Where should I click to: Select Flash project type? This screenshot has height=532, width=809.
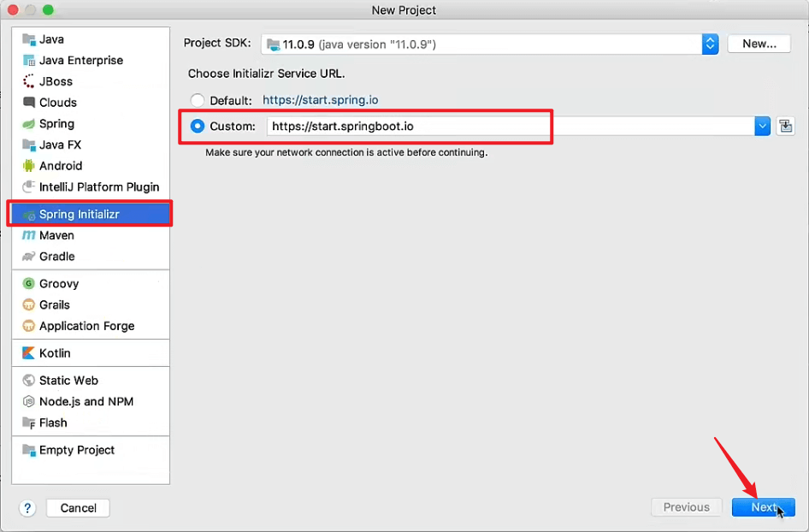pos(91,423)
